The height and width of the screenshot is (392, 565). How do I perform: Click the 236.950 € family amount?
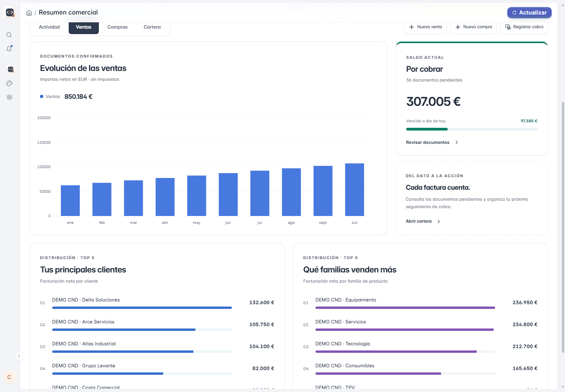point(525,303)
